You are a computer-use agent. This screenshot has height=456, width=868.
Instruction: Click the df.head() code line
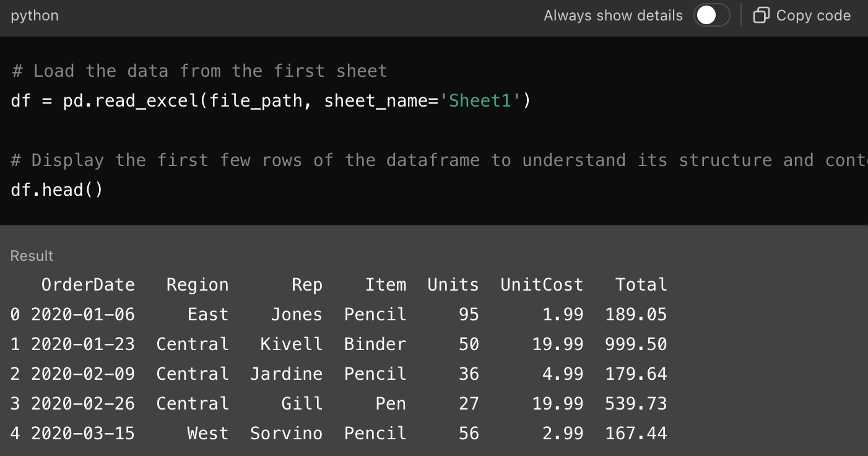(57, 190)
